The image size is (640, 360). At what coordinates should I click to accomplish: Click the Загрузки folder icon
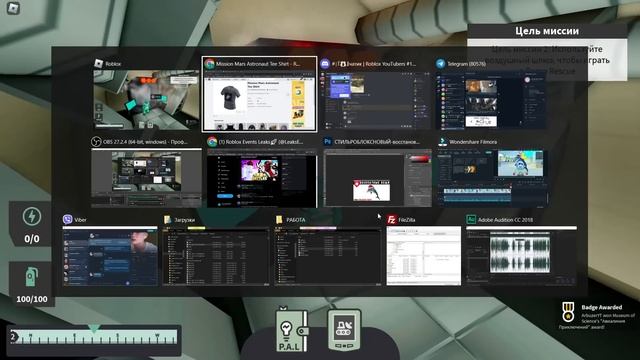pyautogui.click(x=167, y=220)
